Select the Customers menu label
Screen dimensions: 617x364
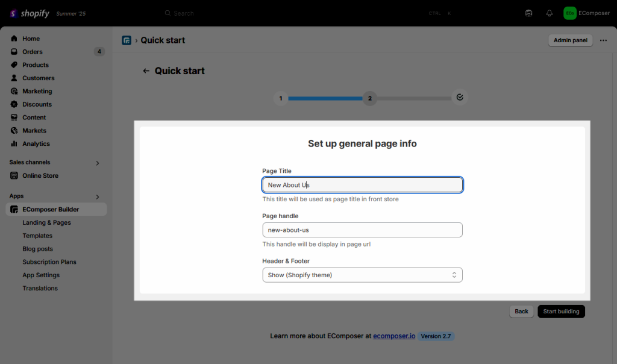[x=38, y=78]
